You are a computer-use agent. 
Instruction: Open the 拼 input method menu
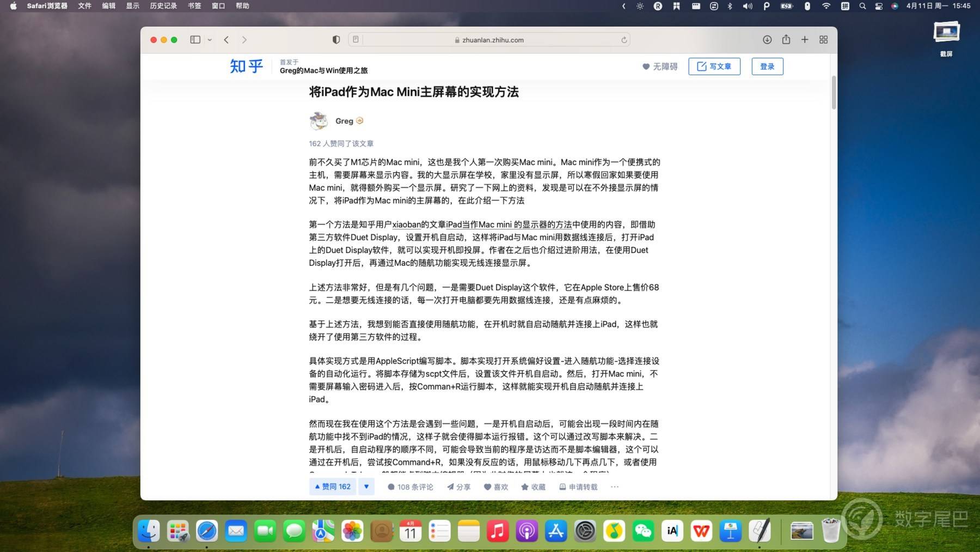844,6
